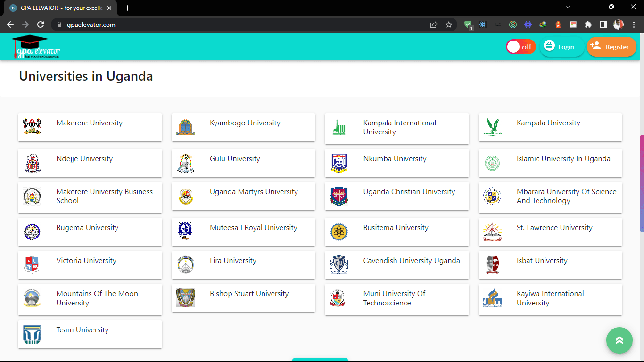Click the Kyambogo University logo
The height and width of the screenshot is (362, 644).
click(186, 127)
